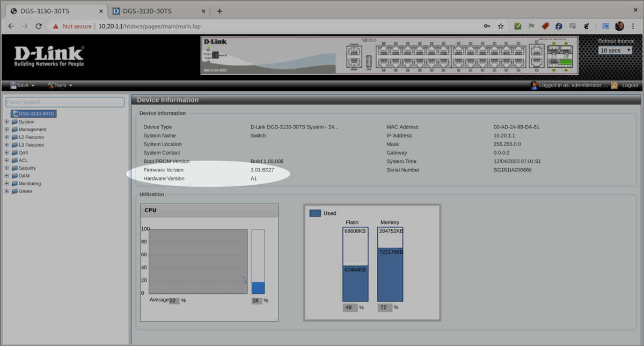Click the green checkmark extension icon
This screenshot has height=346, width=644.
click(x=517, y=26)
